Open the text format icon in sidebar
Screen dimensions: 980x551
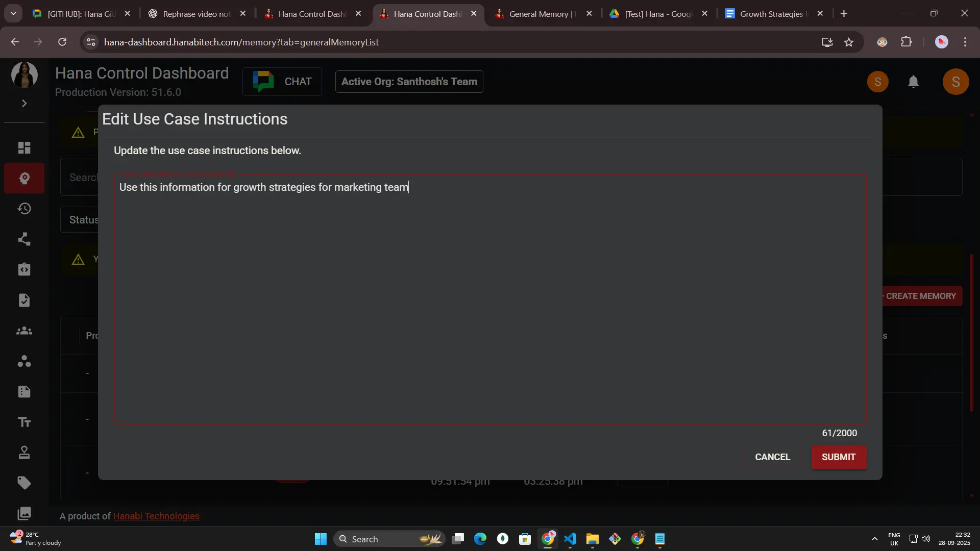click(x=24, y=422)
